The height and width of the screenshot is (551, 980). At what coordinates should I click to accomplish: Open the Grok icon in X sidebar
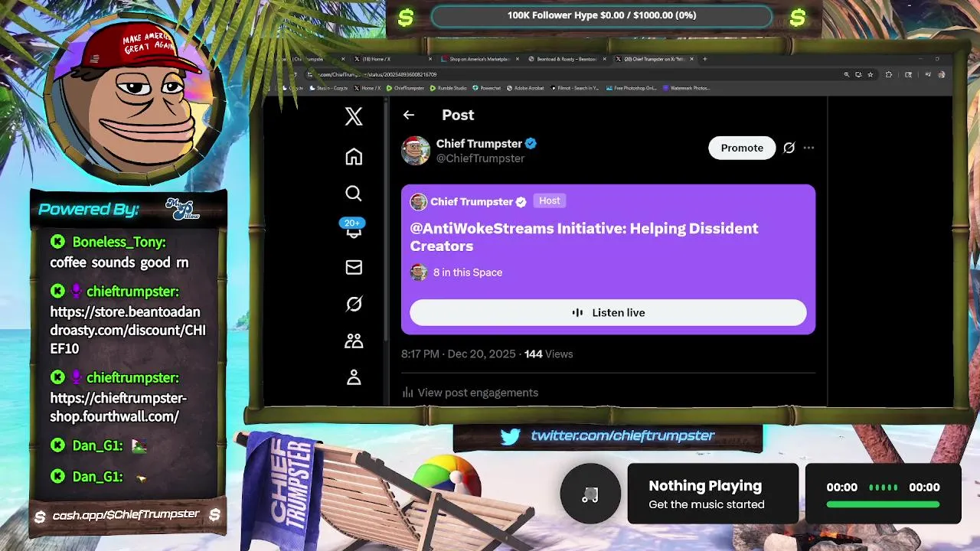tap(353, 304)
